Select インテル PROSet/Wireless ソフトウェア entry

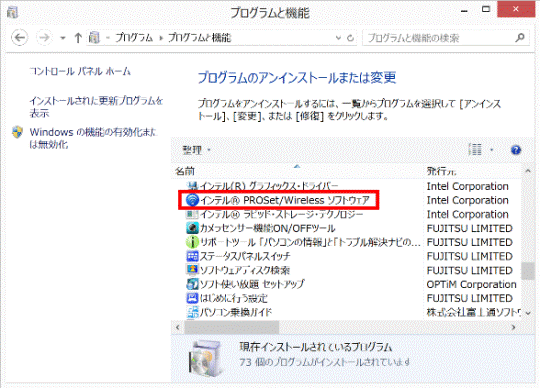click(285, 200)
